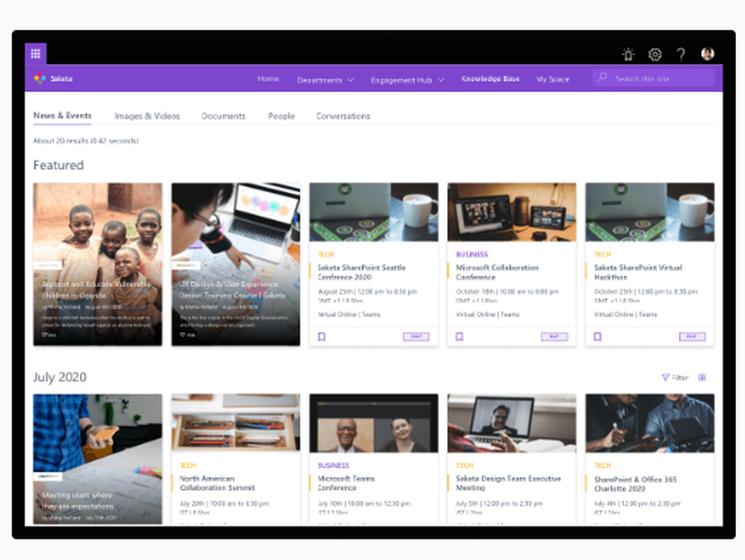Switch to the Documents tab
The width and height of the screenshot is (745, 560).
point(223,116)
